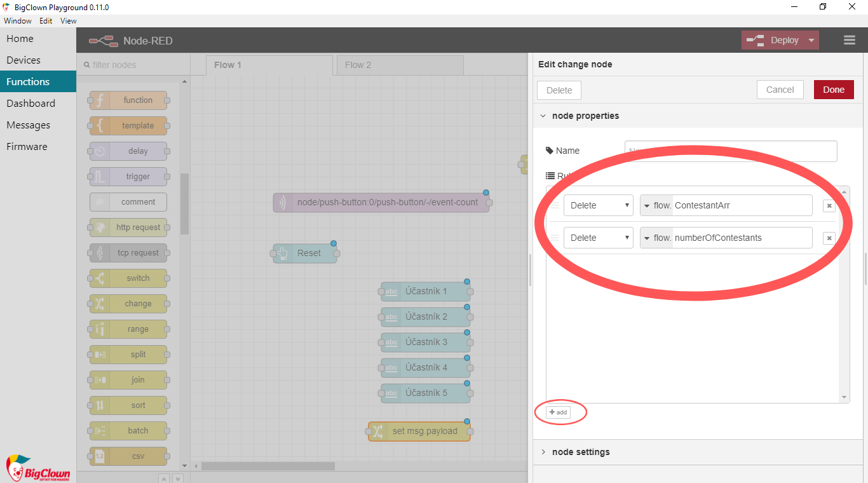Select the Účastník 2 text node
The height and width of the screenshot is (483, 868).
(x=426, y=317)
